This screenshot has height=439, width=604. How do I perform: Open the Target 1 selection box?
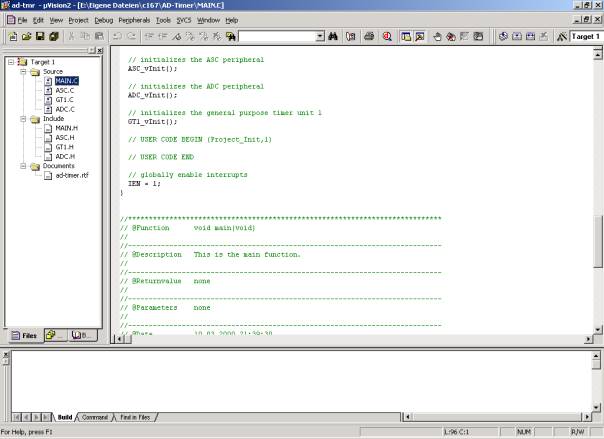tap(586, 37)
